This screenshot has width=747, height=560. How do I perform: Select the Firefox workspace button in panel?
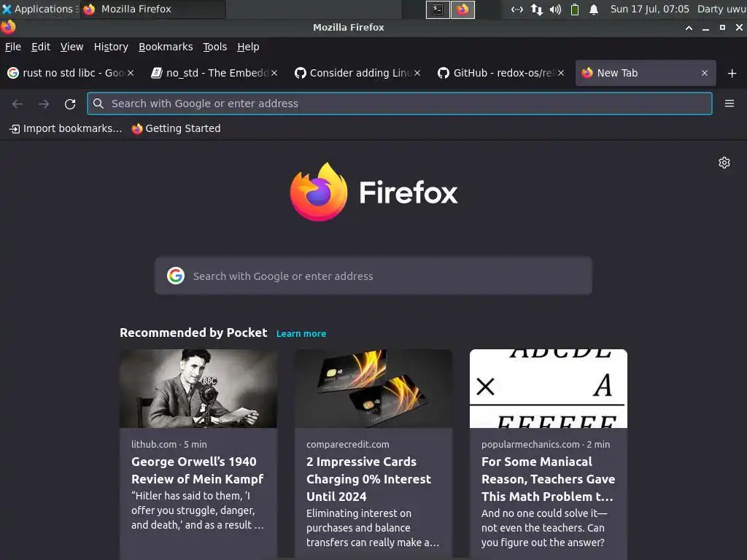click(462, 9)
